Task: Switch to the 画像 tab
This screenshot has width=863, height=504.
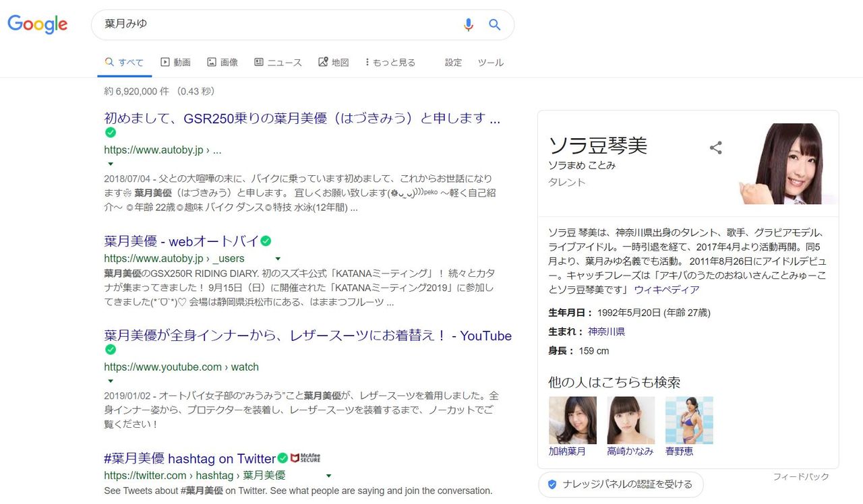Action: pyautogui.click(x=222, y=63)
